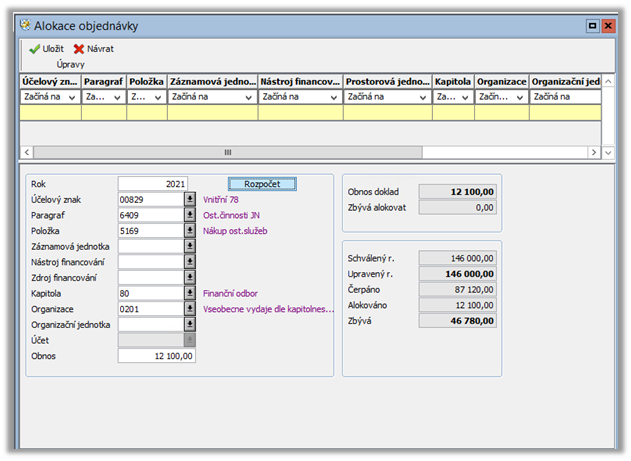This screenshot has width=631, height=461.
Task: Expand filter dropdown under Záznamová jednotka column
Action: (x=248, y=97)
